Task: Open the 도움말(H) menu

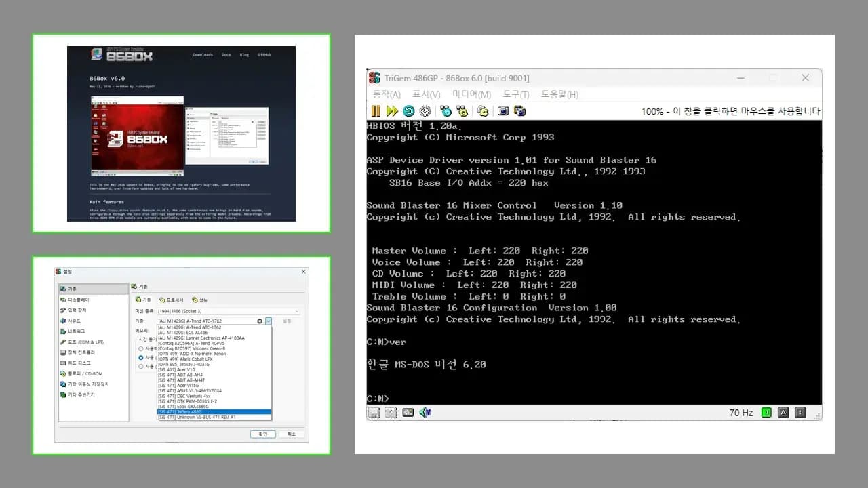Action: 559,94
